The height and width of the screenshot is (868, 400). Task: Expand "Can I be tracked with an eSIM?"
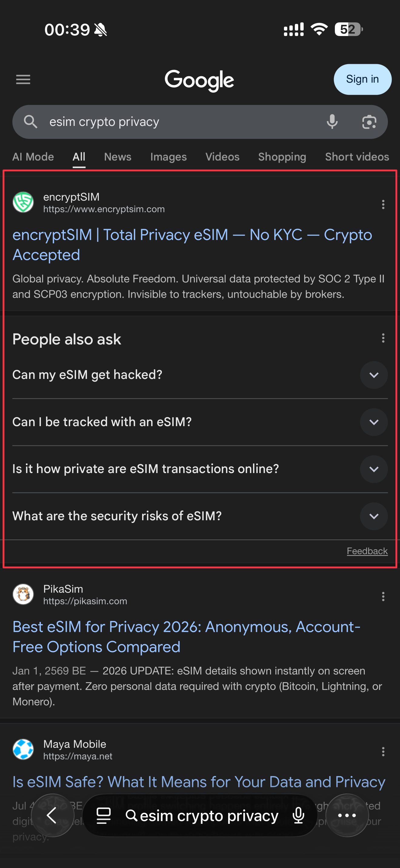tap(374, 422)
